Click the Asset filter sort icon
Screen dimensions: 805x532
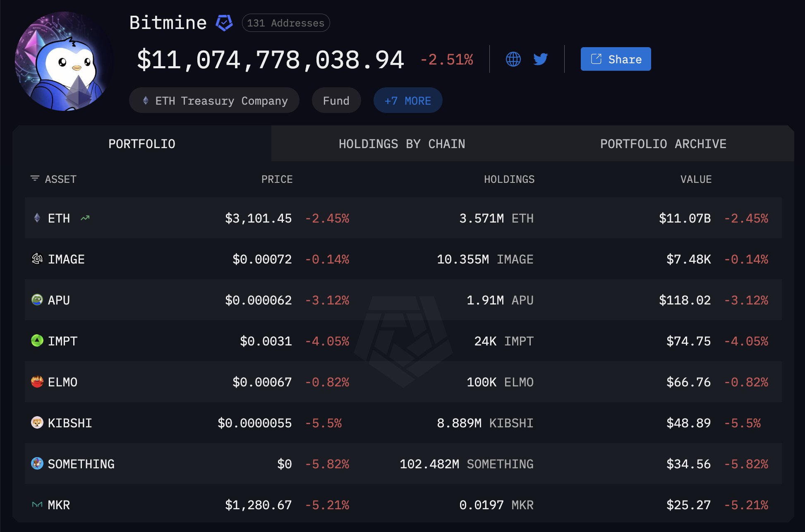coord(35,179)
